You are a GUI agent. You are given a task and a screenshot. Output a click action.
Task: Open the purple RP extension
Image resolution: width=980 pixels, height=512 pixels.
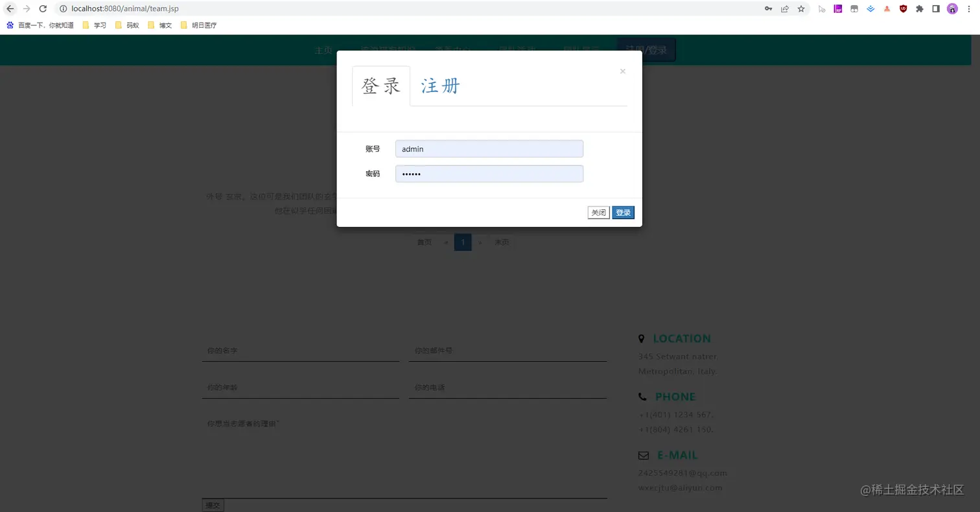[x=837, y=9]
